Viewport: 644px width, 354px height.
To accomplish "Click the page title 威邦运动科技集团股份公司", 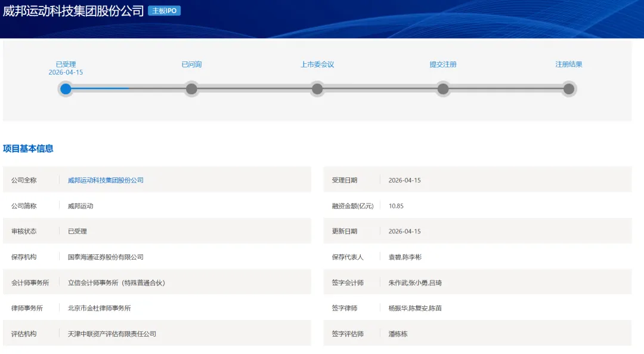I will click(73, 11).
